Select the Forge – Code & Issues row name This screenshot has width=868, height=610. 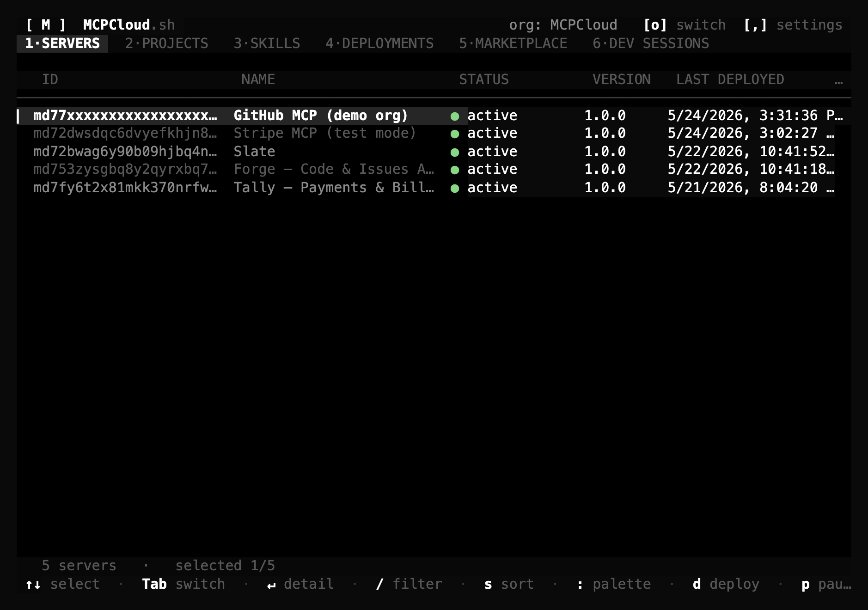334,169
